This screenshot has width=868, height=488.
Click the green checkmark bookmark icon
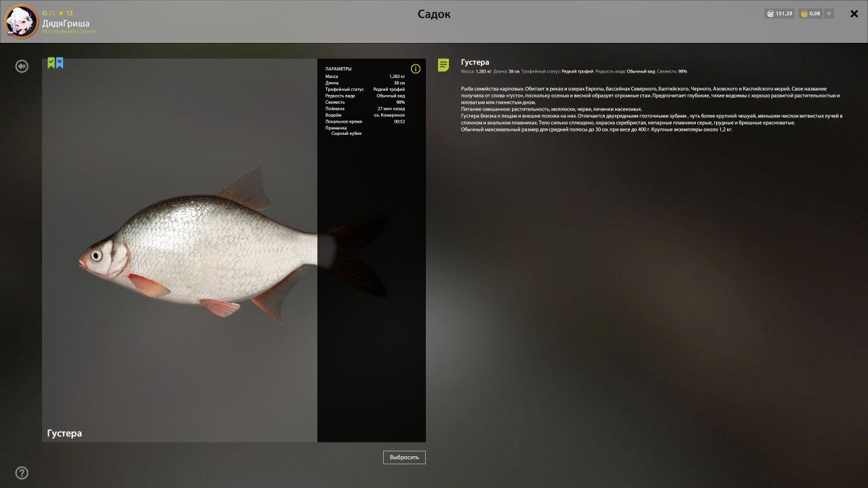(51, 63)
